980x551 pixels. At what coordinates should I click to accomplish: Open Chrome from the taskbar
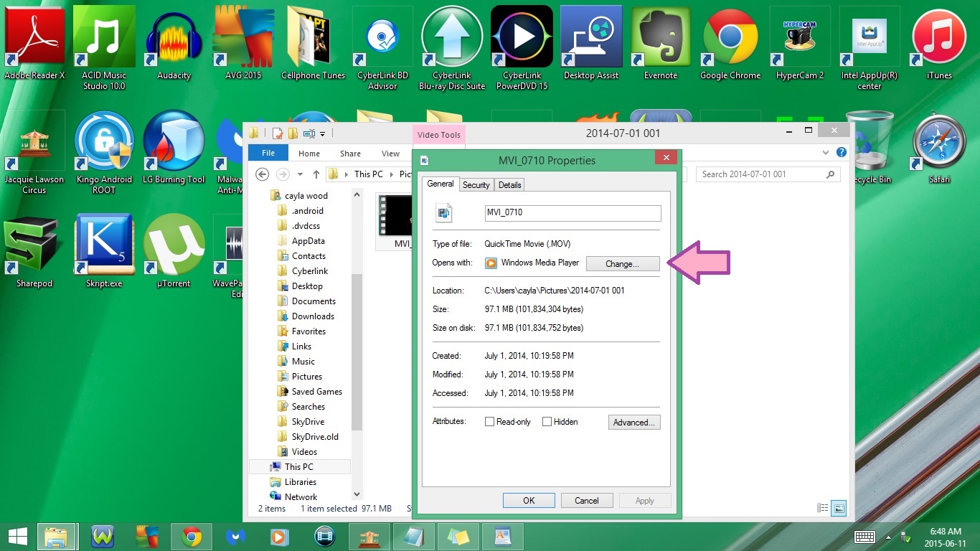tap(192, 537)
